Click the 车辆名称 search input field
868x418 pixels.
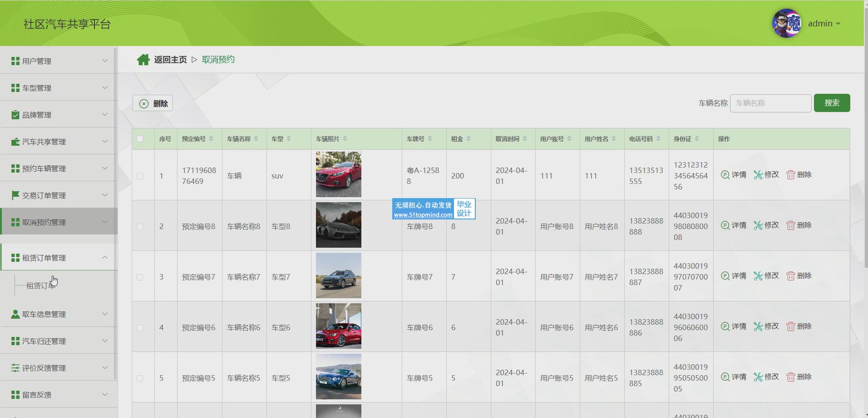(770, 103)
